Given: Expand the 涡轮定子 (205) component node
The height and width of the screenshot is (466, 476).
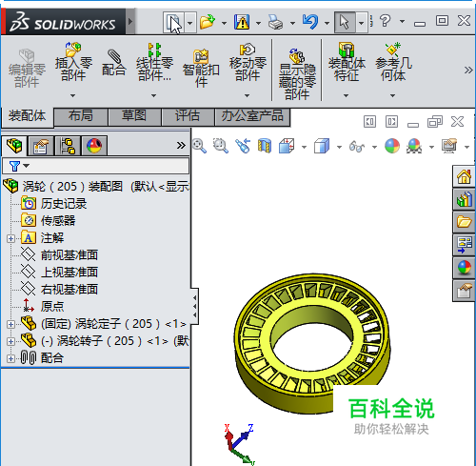Looking at the screenshot, I should click(x=10, y=324).
